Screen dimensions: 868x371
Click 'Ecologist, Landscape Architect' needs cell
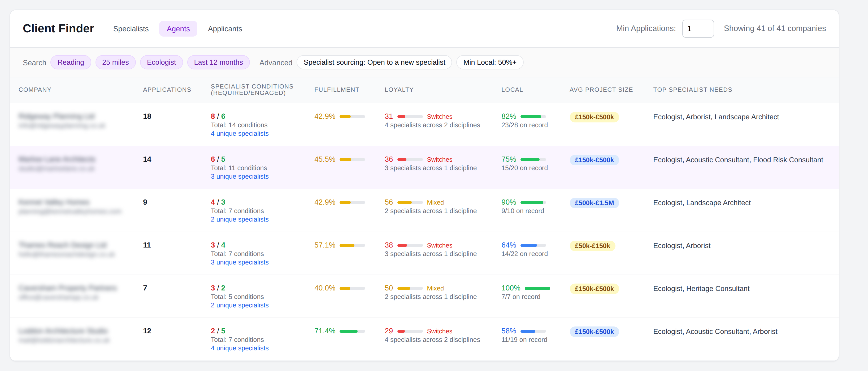coord(702,203)
